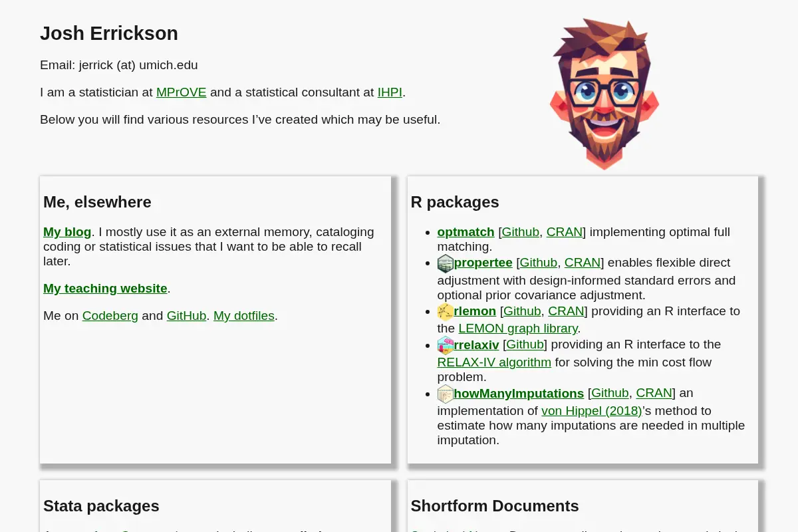
Task: Click the rrelaxiv hex logo icon
Action: (x=446, y=345)
